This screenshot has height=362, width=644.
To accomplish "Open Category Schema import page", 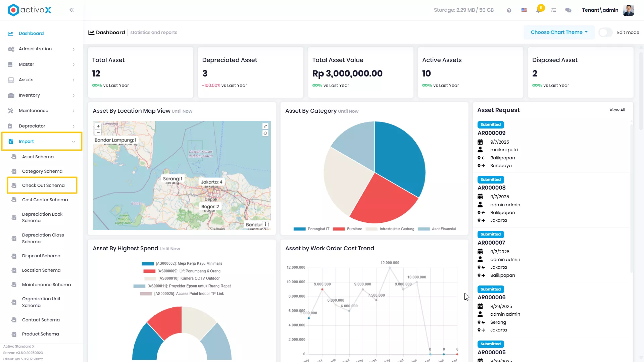I will [x=42, y=171].
